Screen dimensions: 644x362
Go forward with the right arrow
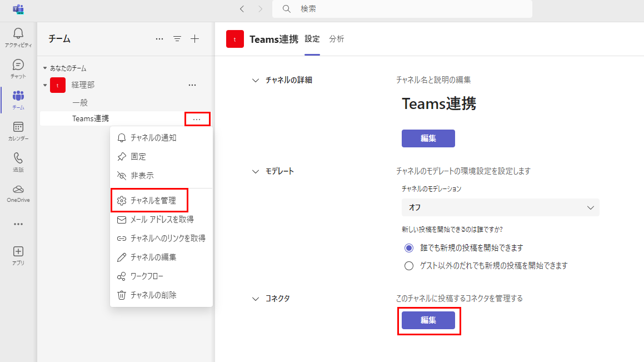pos(261,9)
